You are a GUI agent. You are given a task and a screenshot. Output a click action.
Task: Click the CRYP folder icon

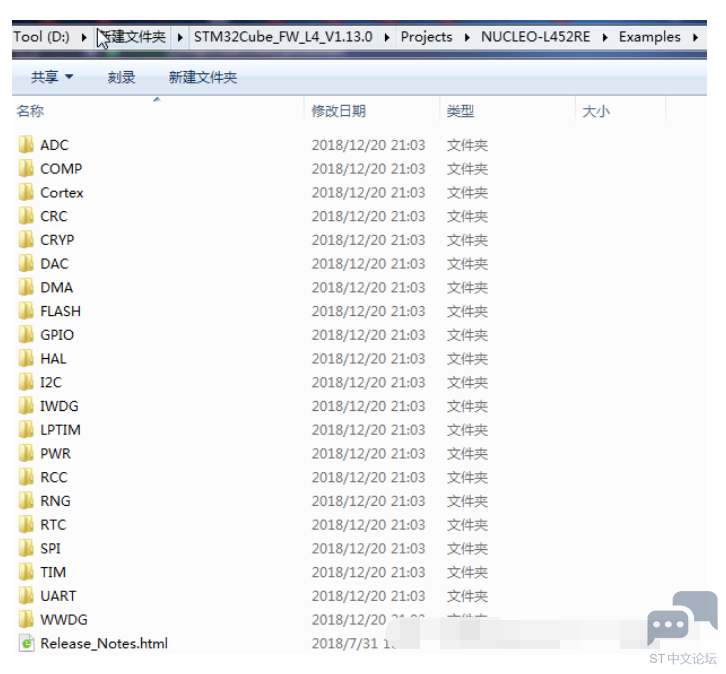coord(26,239)
